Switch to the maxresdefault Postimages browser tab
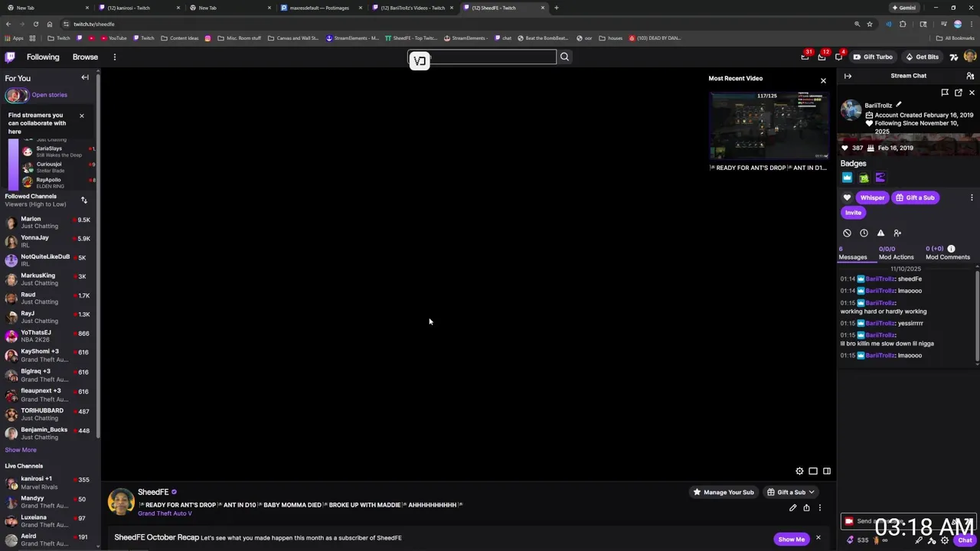The height and width of the screenshot is (551, 980). click(x=319, y=8)
